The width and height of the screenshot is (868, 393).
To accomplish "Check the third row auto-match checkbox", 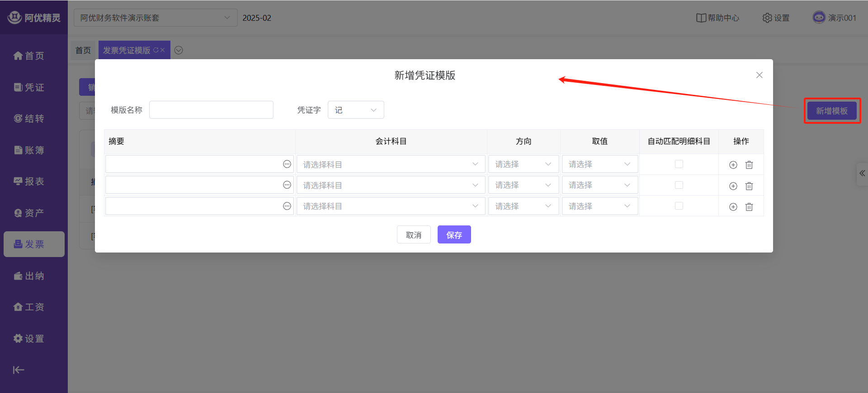I will [x=679, y=206].
